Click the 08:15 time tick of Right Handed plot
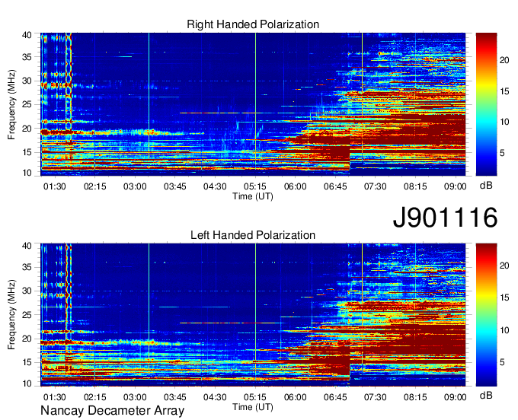 click(x=415, y=186)
